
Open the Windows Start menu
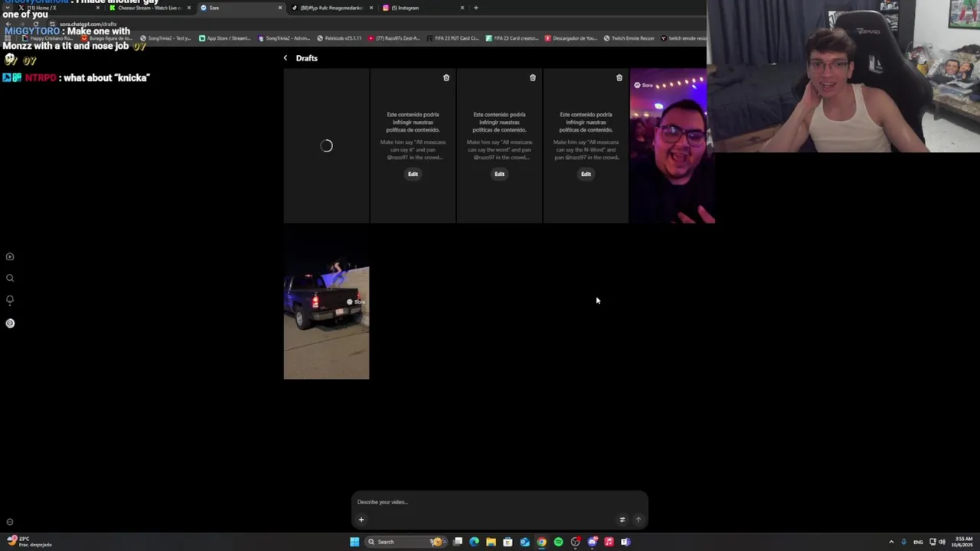coord(354,542)
